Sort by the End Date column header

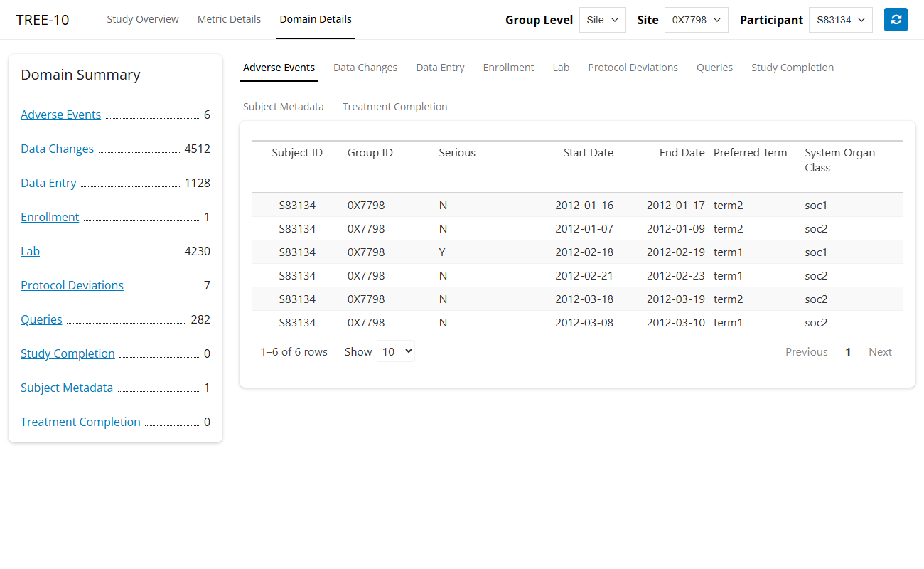pyautogui.click(x=682, y=153)
